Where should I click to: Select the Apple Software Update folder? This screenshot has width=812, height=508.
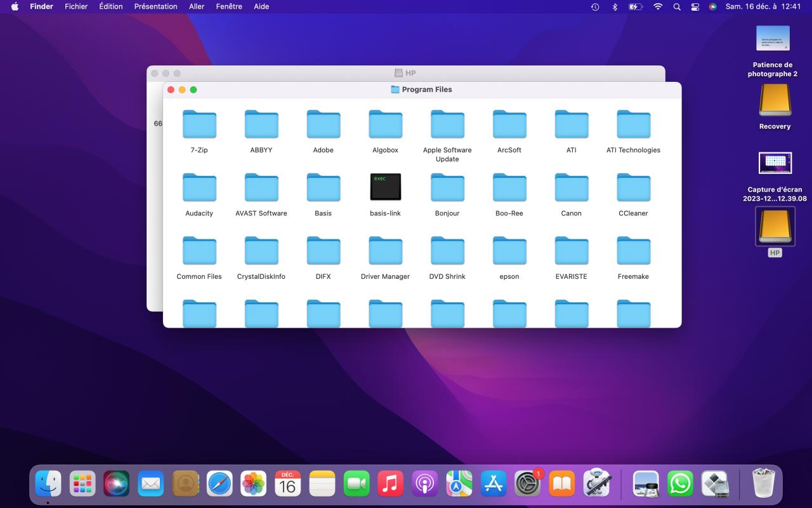447,124
